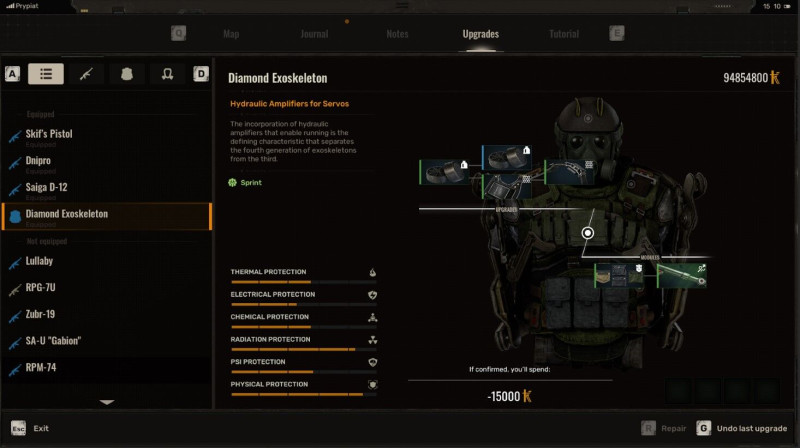The height and width of the screenshot is (448, 800).
Task: Click the Electrical Protection shield icon
Action: click(373, 295)
